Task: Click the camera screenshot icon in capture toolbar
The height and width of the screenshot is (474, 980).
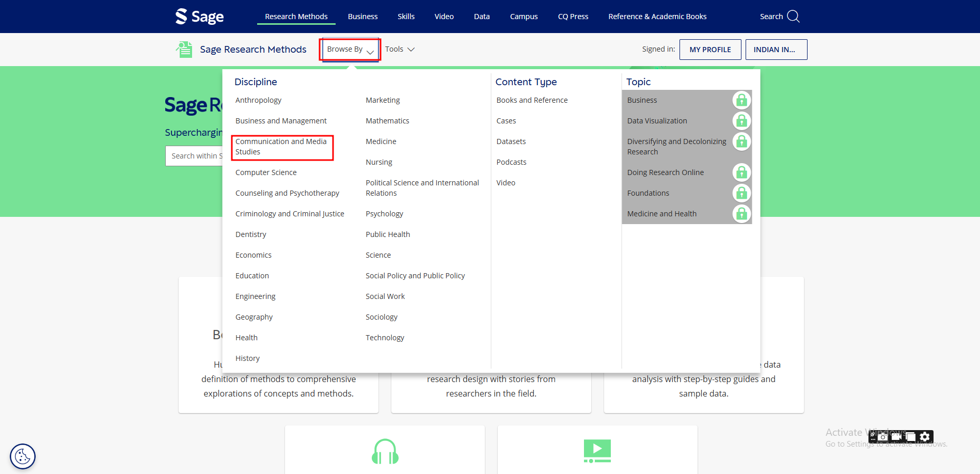Action: 883,437
